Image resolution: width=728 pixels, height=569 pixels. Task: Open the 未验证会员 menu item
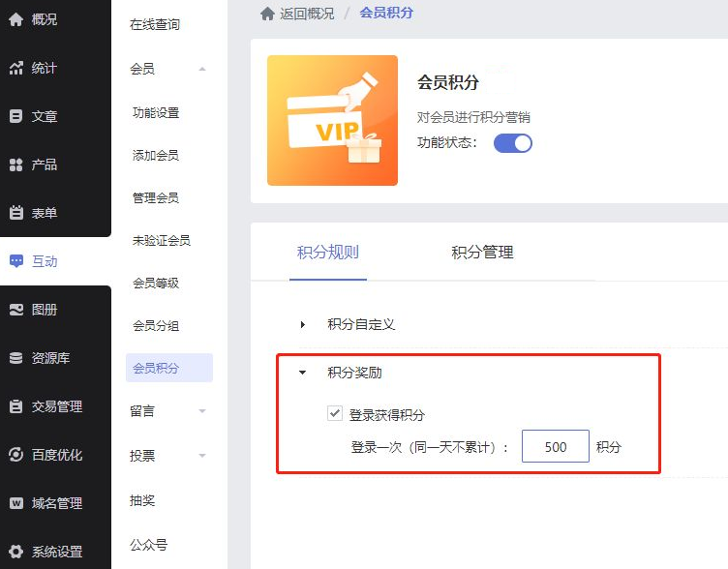[162, 240]
